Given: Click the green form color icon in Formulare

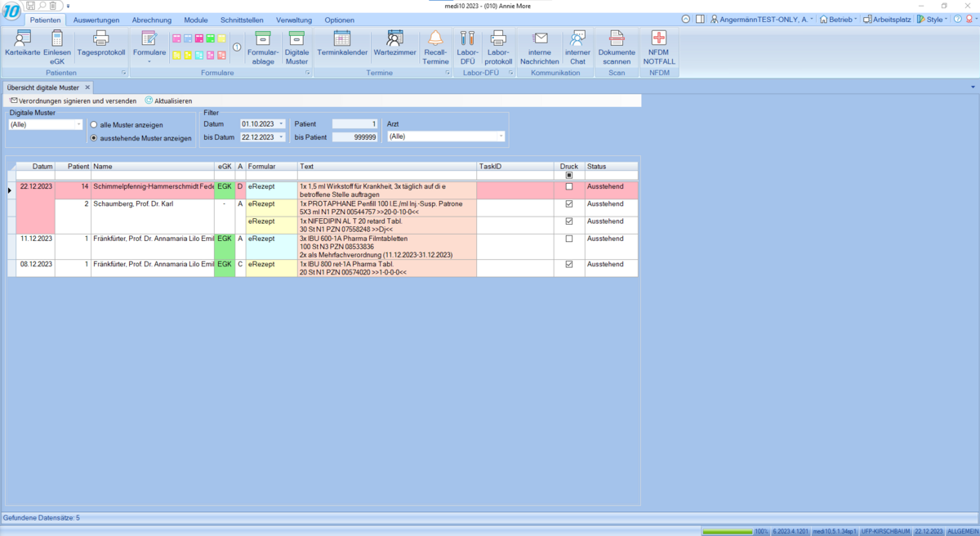Looking at the screenshot, I should tap(211, 38).
